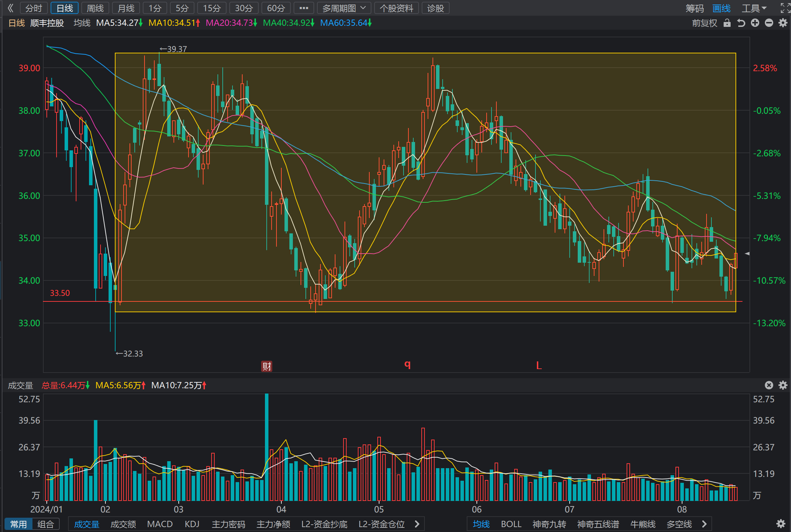Select the 多空线 overlay
The image size is (791, 532).
[679, 524]
